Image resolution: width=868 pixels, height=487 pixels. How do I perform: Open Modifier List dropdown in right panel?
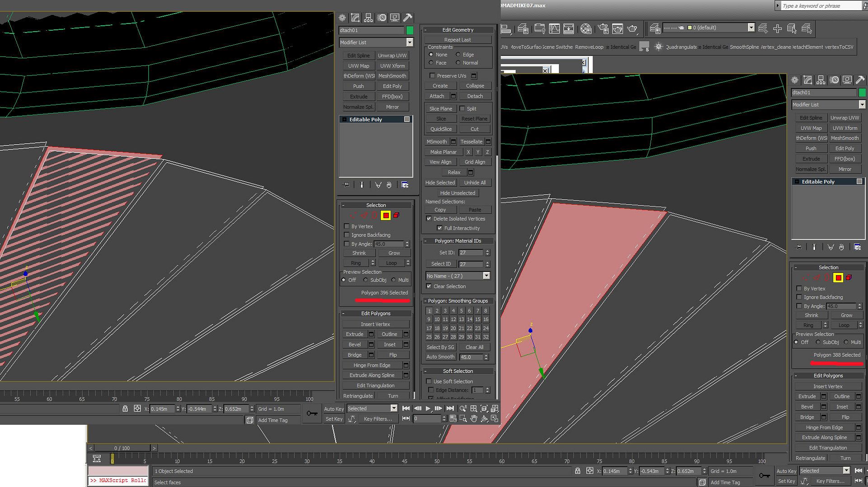(x=862, y=105)
